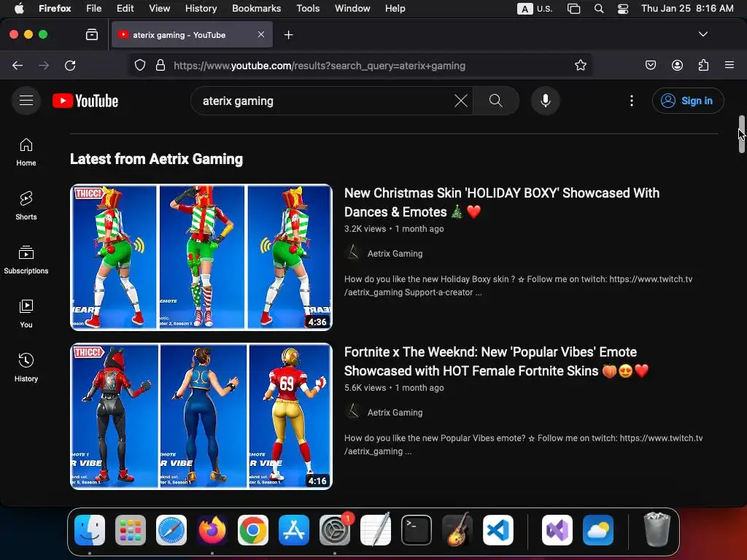
Task: Click the Sign in button
Action: [688, 101]
